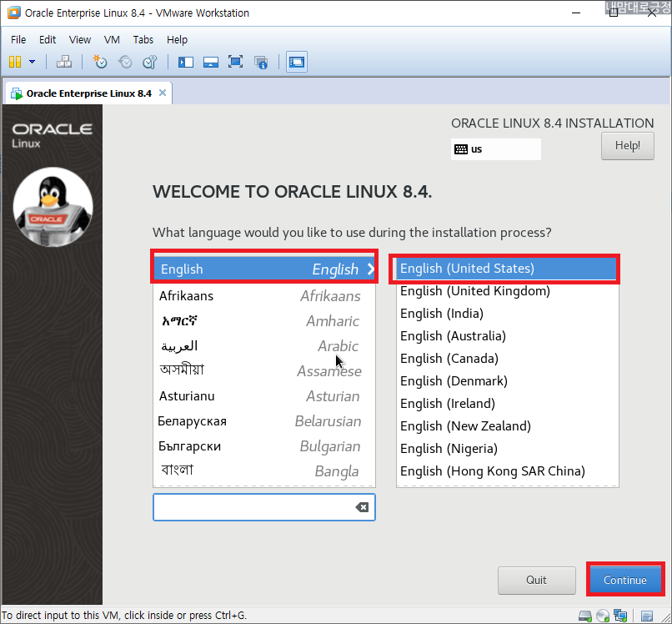Select Amharic in the language list
Viewport: 672px width, 624px height.
(264, 321)
